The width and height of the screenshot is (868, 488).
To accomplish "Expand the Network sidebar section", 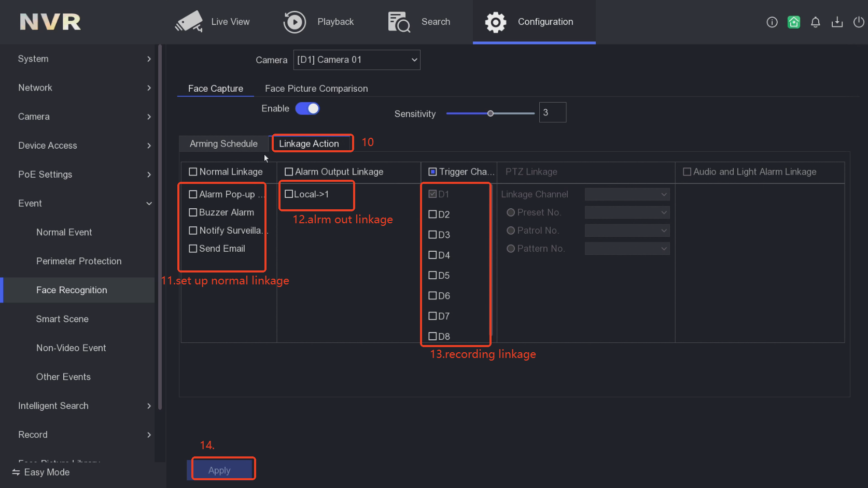I will point(83,88).
